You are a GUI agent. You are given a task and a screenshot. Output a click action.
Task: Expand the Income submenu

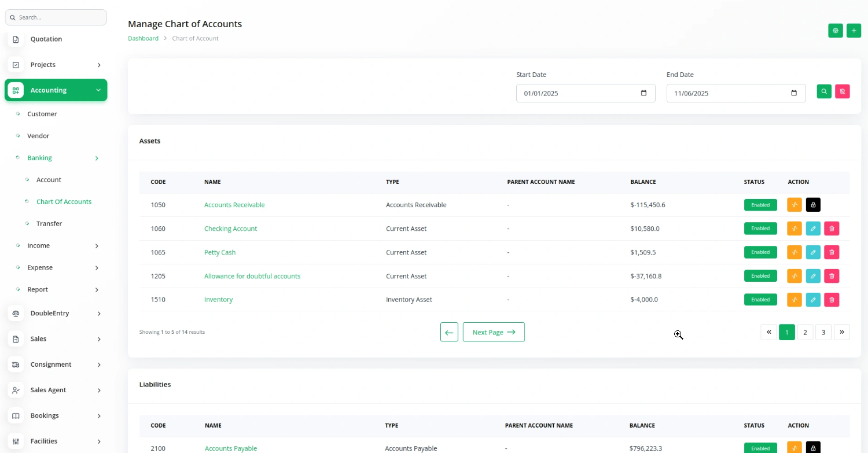click(x=58, y=246)
